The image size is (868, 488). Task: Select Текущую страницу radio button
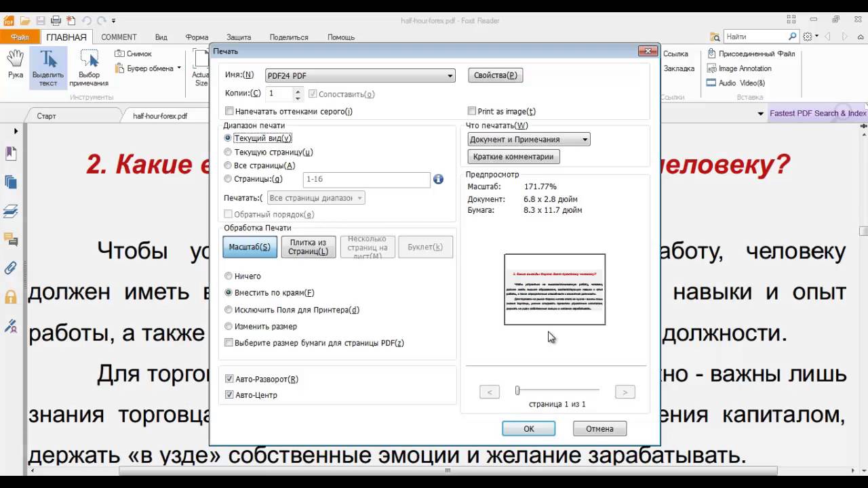pos(228,152)
